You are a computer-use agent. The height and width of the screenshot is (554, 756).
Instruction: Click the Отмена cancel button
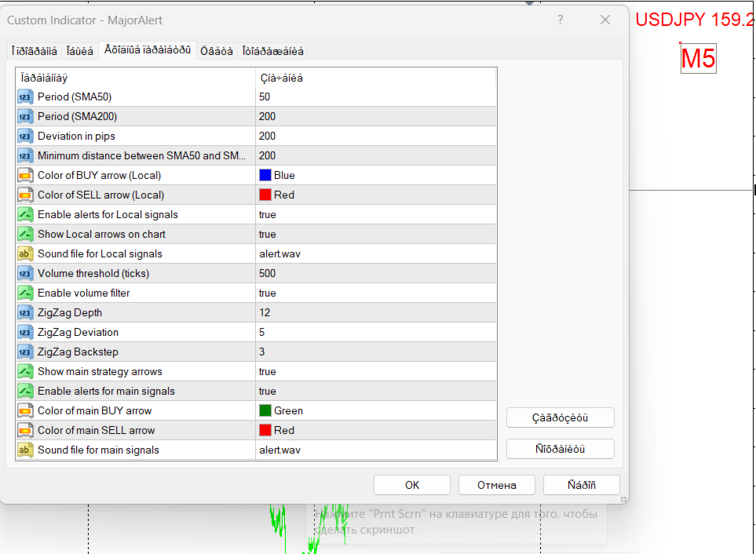(x=497, y=485)
